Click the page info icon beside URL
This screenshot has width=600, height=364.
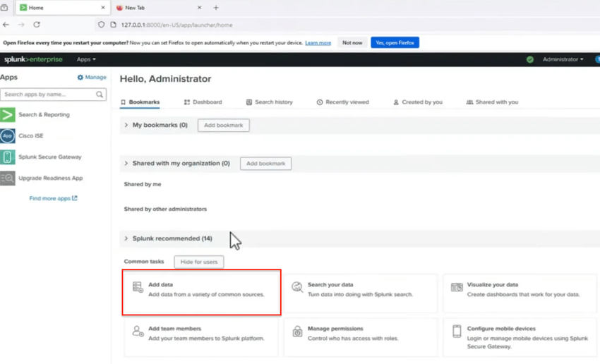click(x=113, y=25)
